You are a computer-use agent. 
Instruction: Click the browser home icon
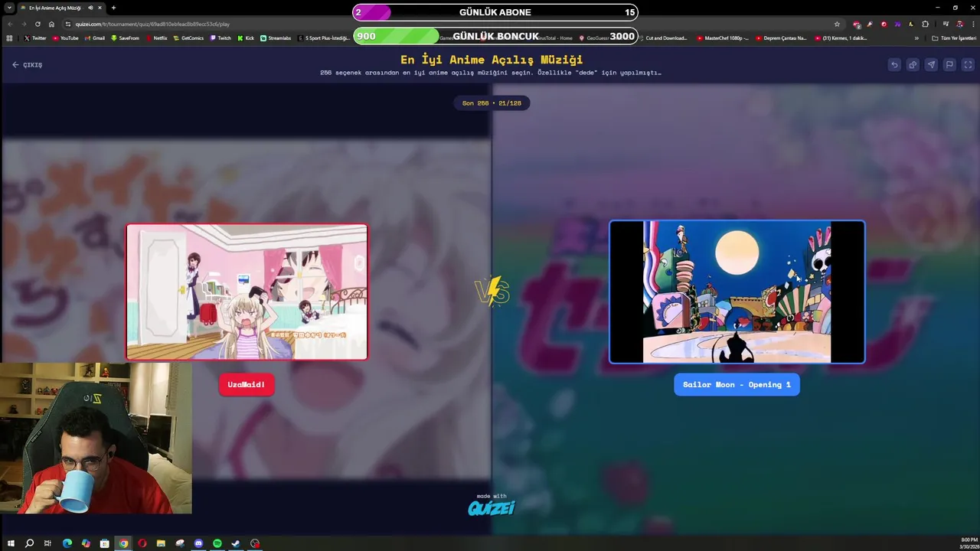coord(51,24)
